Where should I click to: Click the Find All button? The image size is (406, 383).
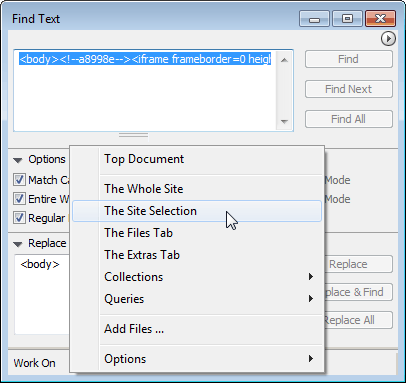pyautogui.click(x=349, y=119)
